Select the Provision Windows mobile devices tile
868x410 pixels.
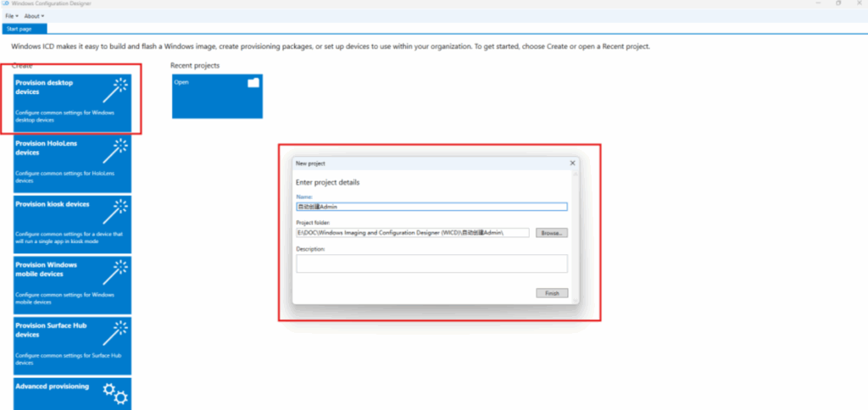point(73,285)
